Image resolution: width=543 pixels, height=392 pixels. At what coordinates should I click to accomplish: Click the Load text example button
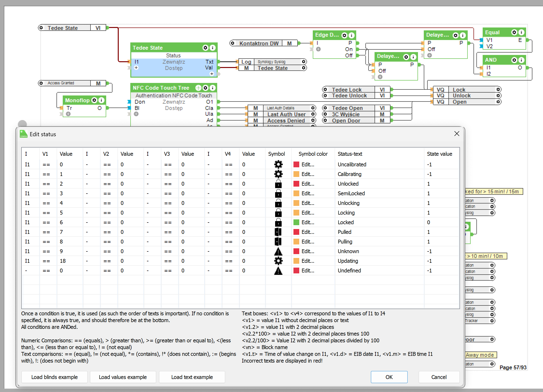click(192, 377)
